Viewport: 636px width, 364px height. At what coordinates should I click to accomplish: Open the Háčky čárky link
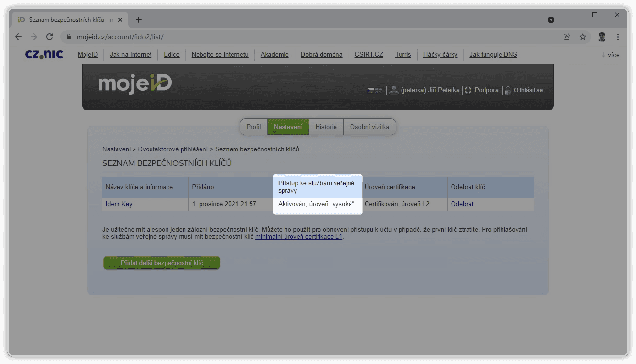tap(440, 55)
